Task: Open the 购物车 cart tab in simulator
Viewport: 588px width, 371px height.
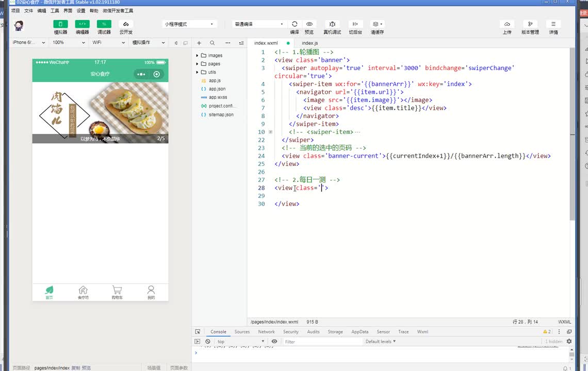Action: 117,292
